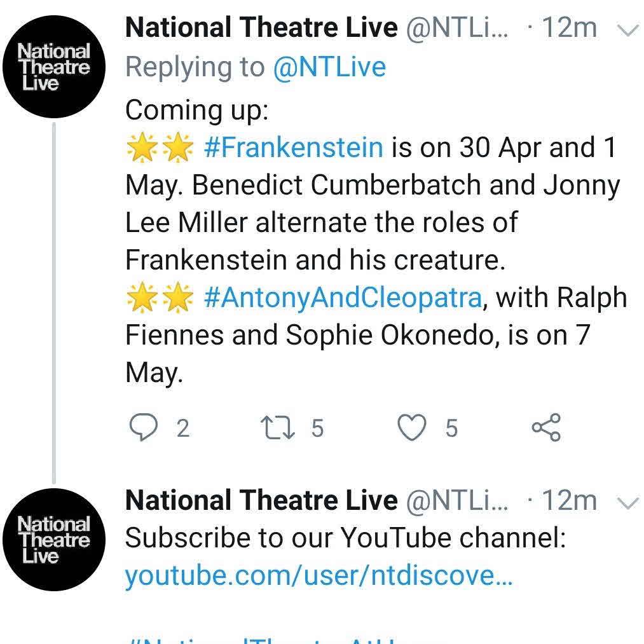The height and width of the screenshot is (644, 644).
Task: Click the reply count number 2
Action: click(x=182, y=428)
